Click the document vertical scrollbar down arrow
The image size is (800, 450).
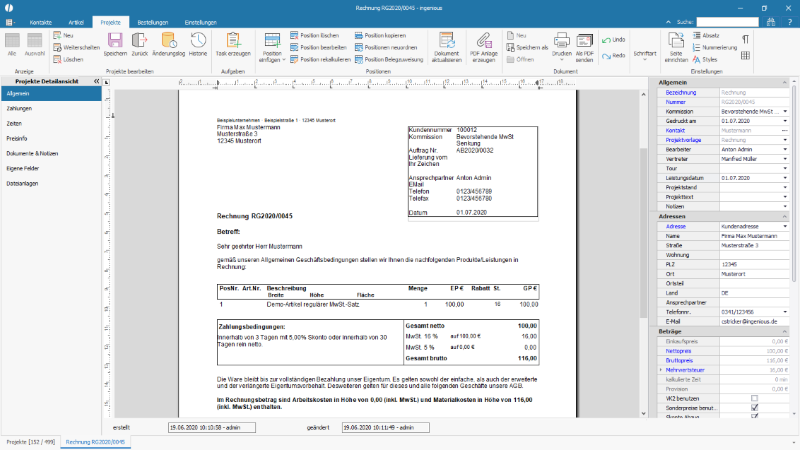click(x=643, y=413)
